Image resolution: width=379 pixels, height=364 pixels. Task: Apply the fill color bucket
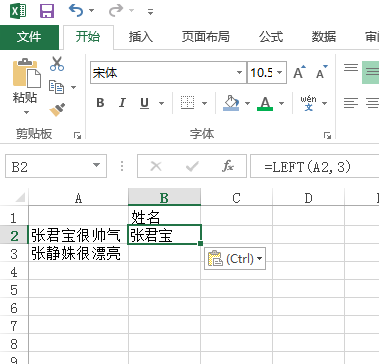(x=231, y=103)
